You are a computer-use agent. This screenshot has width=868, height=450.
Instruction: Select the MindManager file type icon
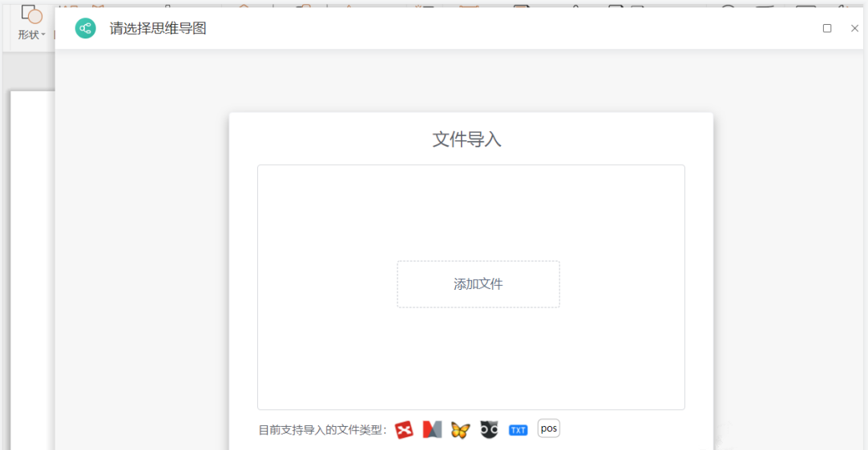click(x=432, y=429)
